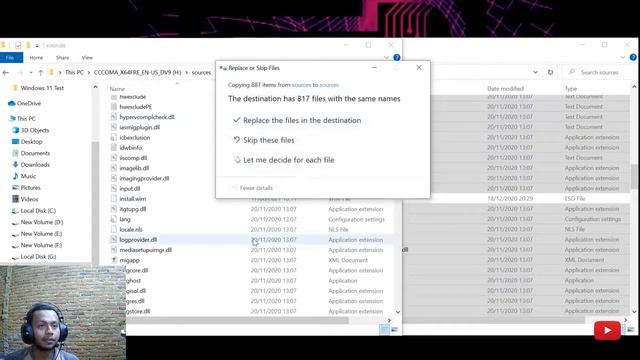Open the Share ribbon tab
Viewport: 640px width, 360px height.
pos(62,58)
